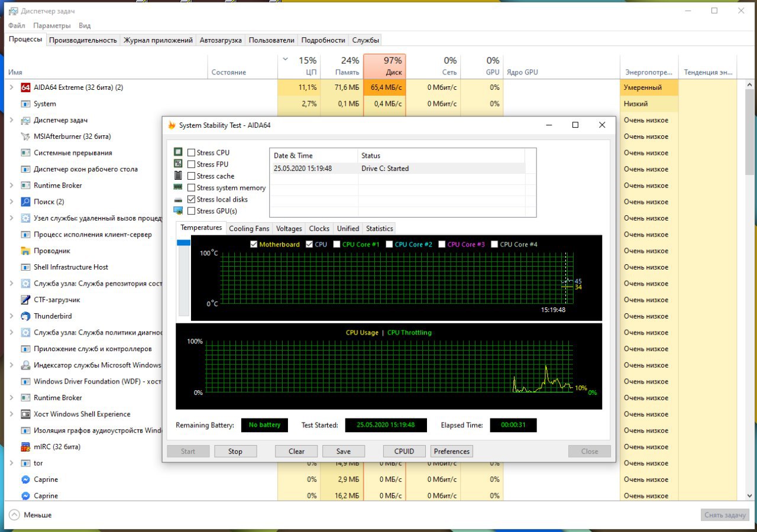Click the Снять задачу button
This screenshot has height=532, width=757.
(x=725, y=515)
